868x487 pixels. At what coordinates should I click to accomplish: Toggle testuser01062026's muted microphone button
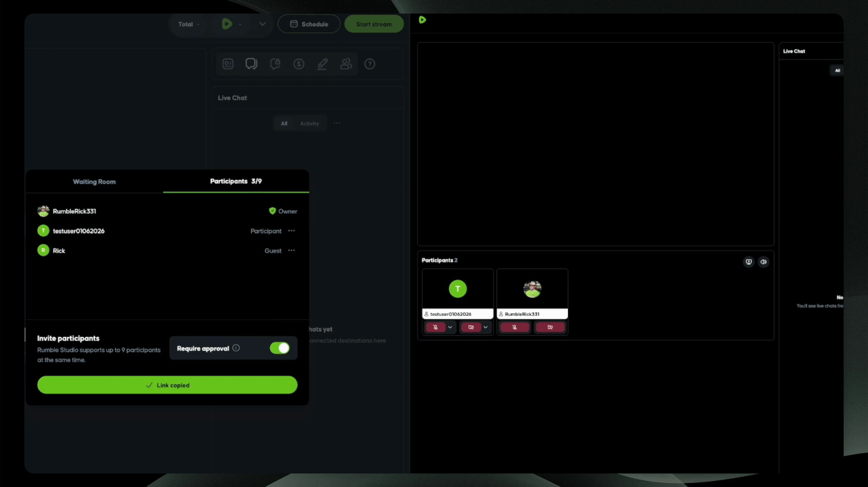(x=435, y=327)
